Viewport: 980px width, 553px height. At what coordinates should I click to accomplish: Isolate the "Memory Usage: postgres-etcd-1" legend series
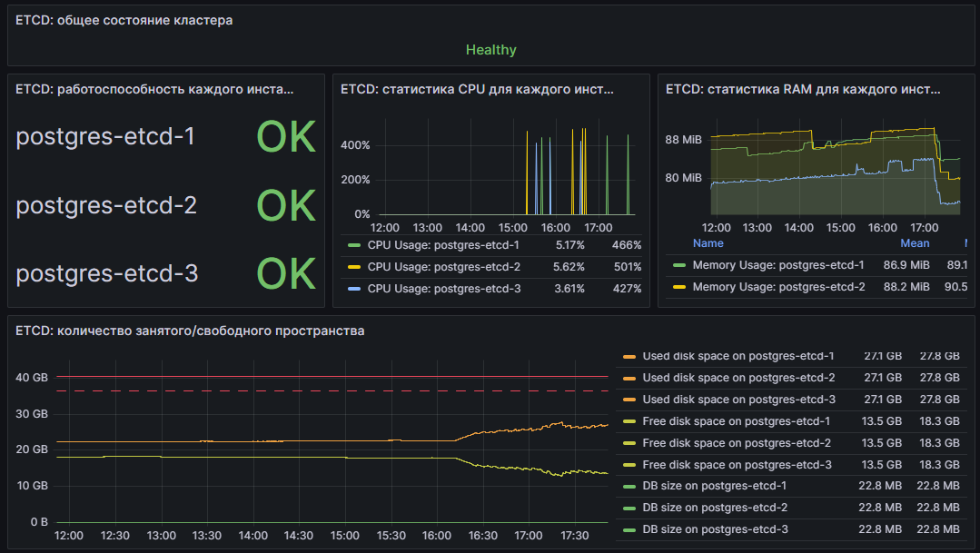coord(777,265)
